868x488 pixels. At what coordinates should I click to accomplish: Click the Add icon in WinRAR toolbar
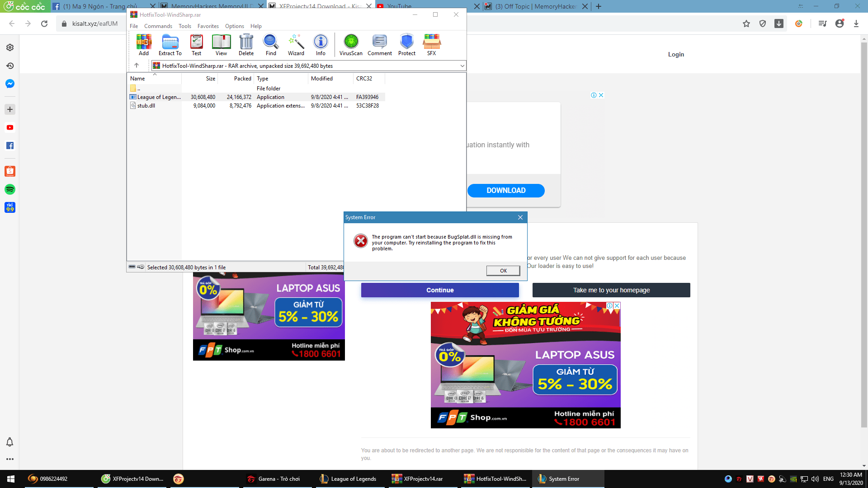[x=144, y=45]
